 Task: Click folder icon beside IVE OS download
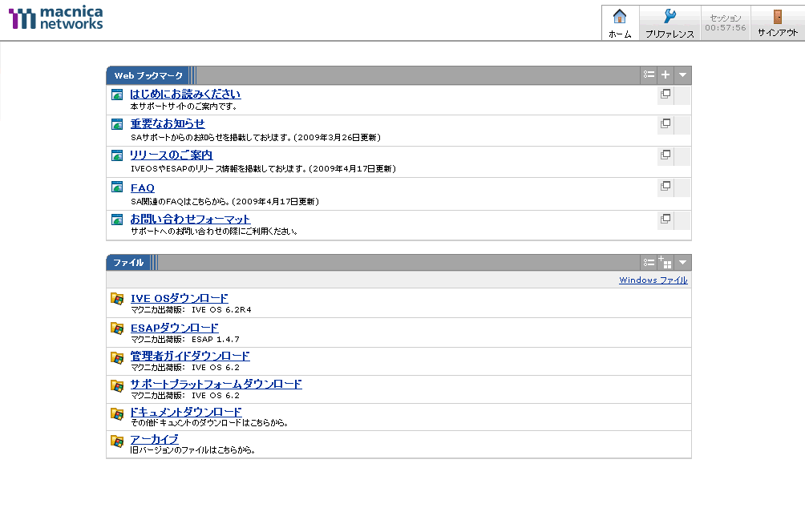(117, 299)
